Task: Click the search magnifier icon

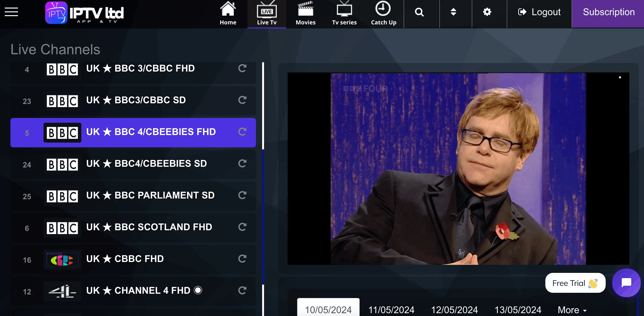Action: (x=419, y=12)
